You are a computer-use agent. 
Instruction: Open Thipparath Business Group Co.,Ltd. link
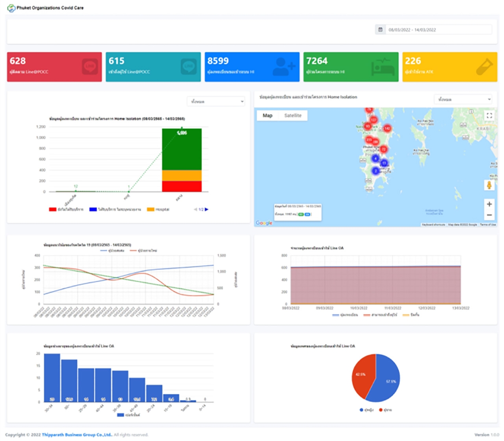[77, 435]
